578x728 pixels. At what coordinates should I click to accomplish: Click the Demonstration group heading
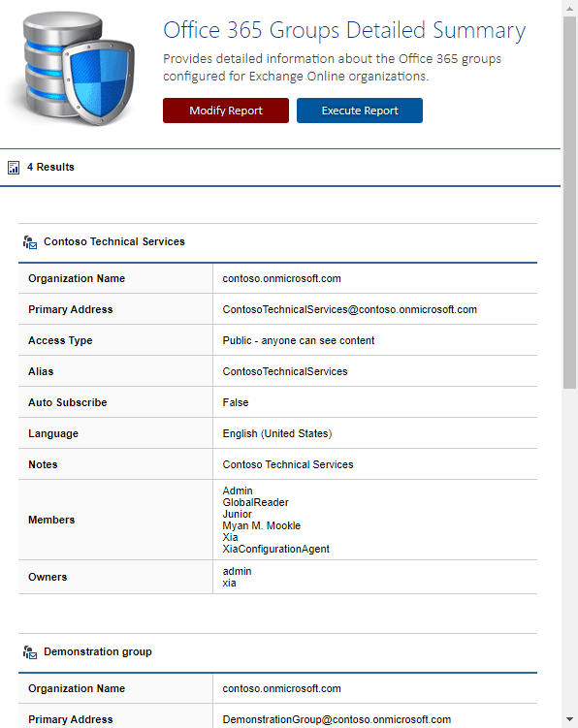click(98, 651)
